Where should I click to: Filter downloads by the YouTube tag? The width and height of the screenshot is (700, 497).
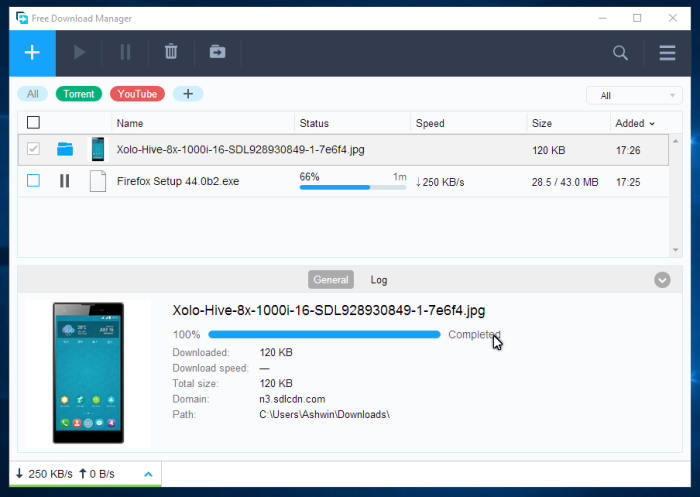click(x=137, y=94)
